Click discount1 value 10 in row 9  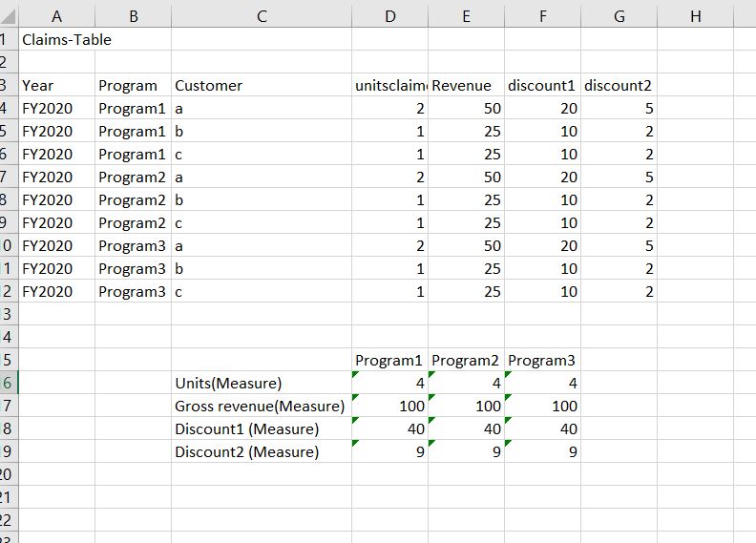pos(543,222)
